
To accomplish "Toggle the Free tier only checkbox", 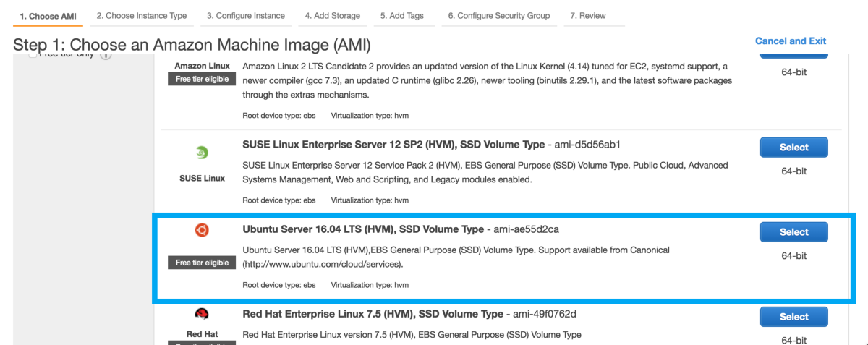I will pos(33,55).
